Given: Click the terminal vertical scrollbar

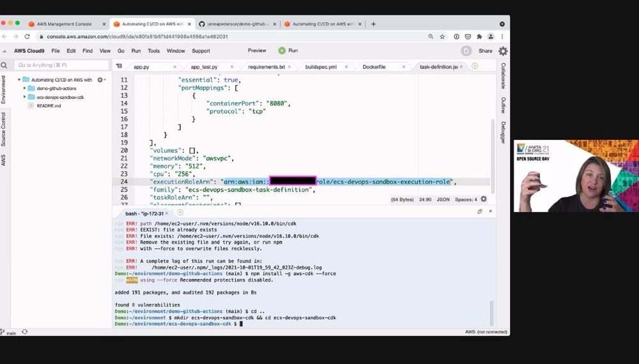Looking at the screenshot, I should point(491,313).
